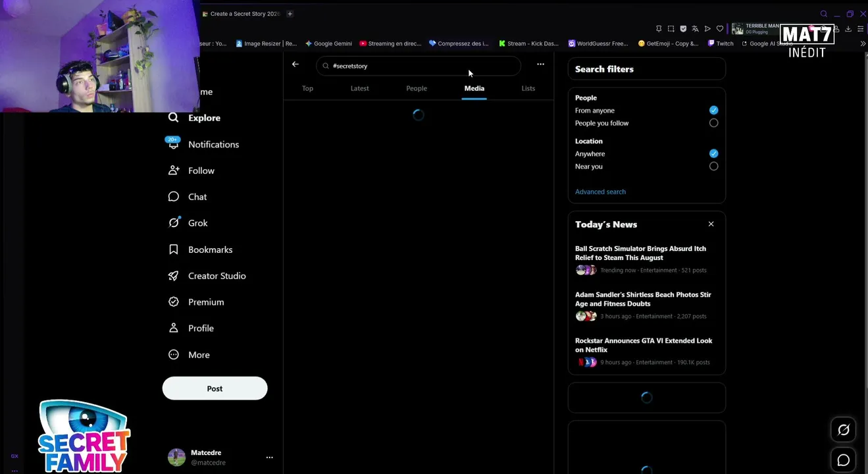
Task: Select the Near you location option
Action: (x=713, y=167)
